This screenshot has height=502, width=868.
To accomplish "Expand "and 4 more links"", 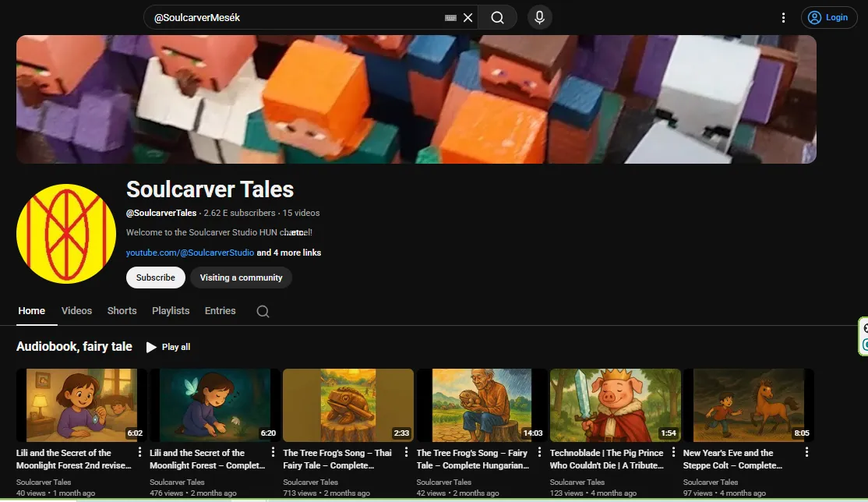I will (289, 253).
